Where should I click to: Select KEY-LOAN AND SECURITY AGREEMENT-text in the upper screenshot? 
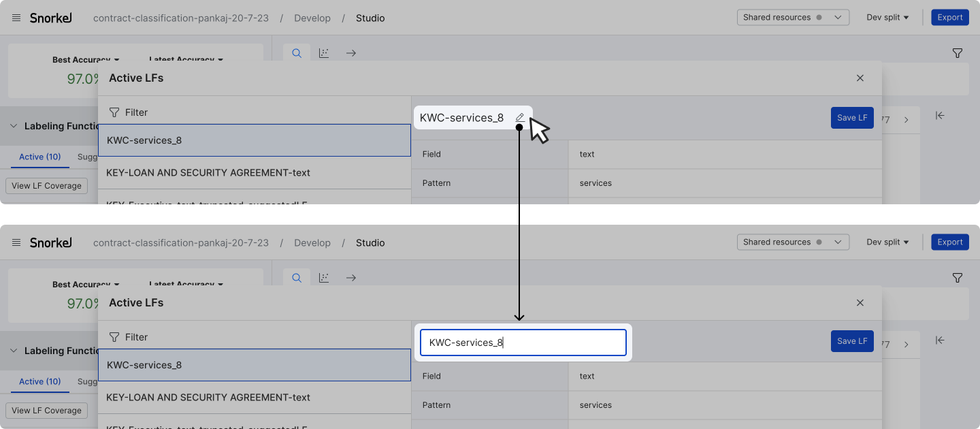tap(255, 173)
